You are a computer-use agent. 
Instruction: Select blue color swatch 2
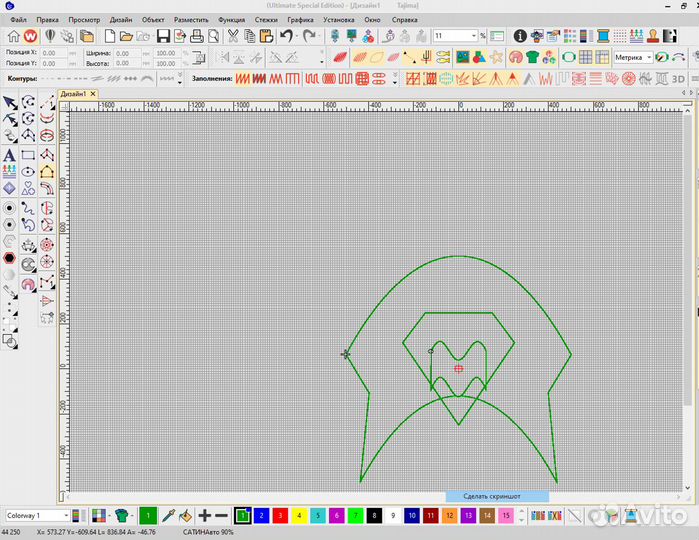(x=261, y=516)
